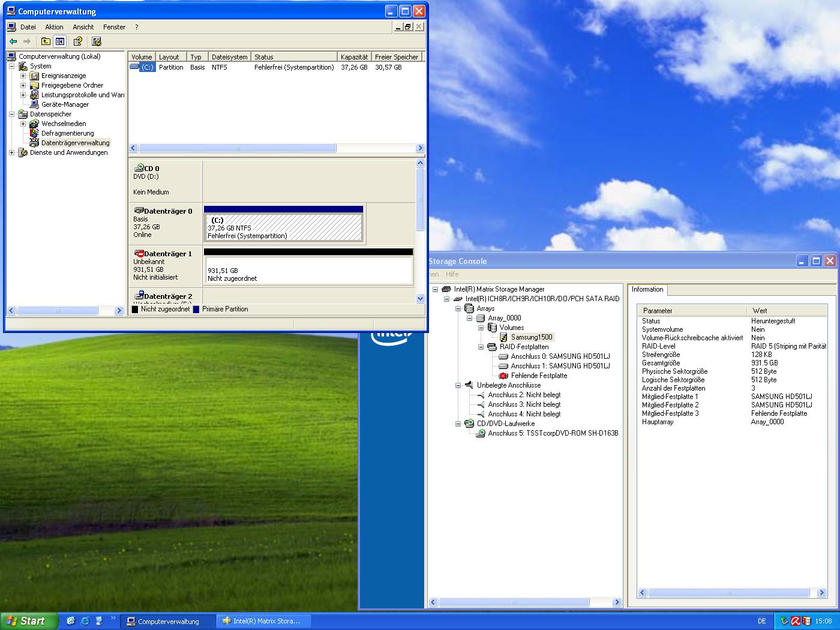This screenshot has height=630, width=840.
Task: Click the red antivirus tray icon in taskbar
Action: tap(796, 621)
